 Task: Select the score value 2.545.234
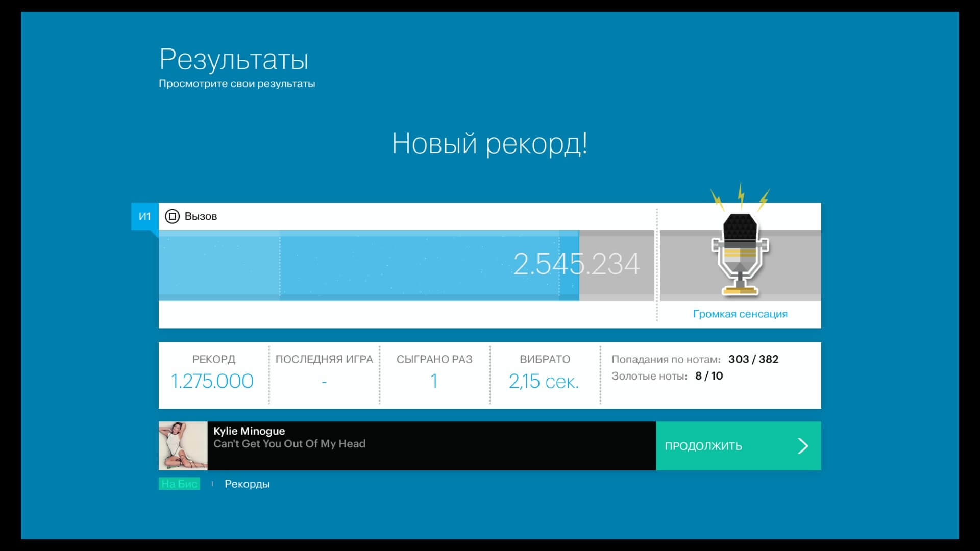577,264
